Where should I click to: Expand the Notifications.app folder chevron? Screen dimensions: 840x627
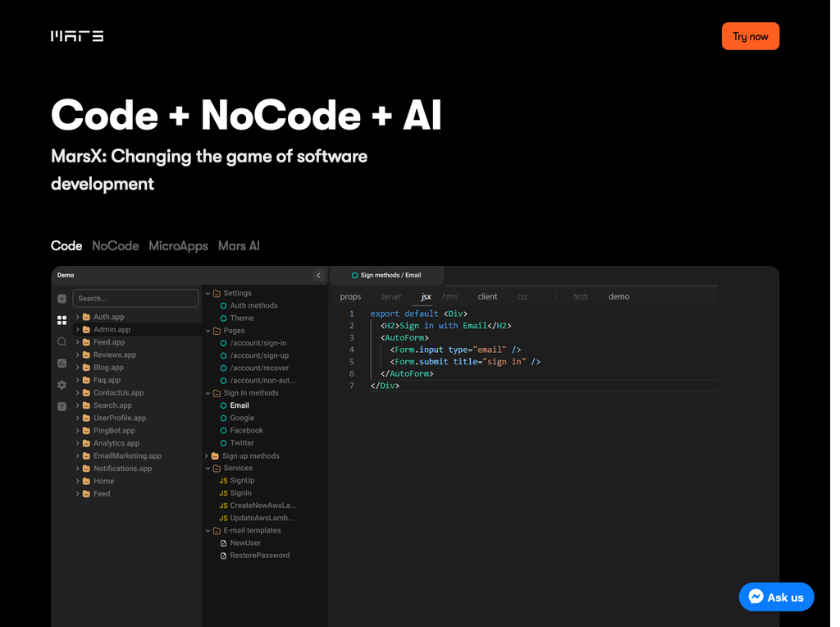point(78,469)
